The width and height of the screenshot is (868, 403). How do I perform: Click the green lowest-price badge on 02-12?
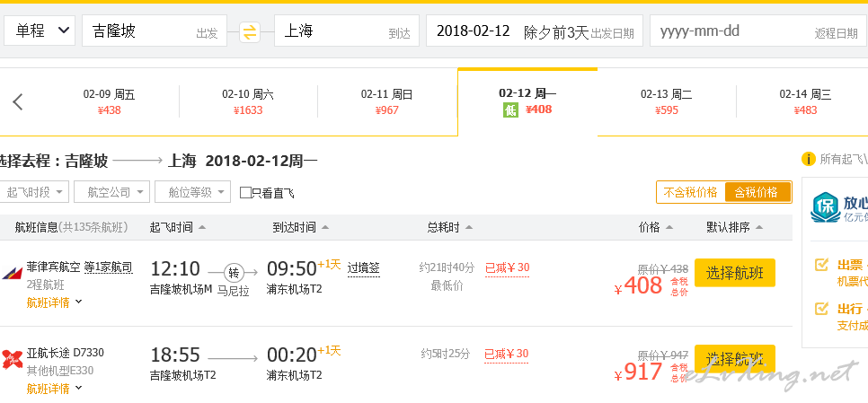pyautogui.click(x=509, y=110)
